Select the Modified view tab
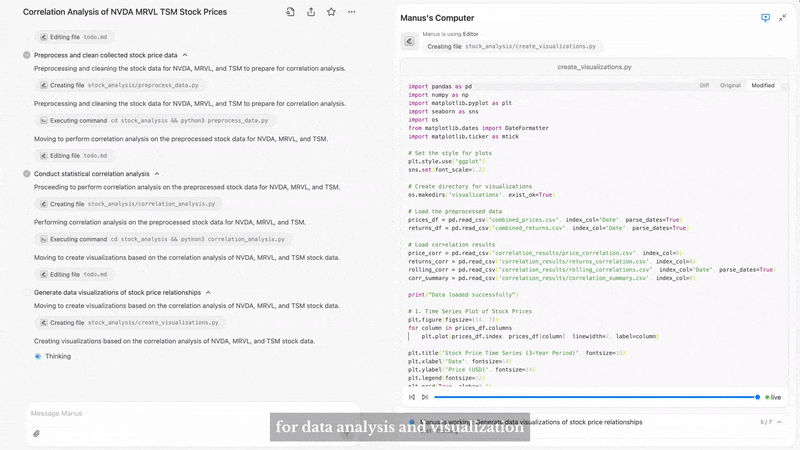This screenshot has height=450, width=800. pos(762,86)
